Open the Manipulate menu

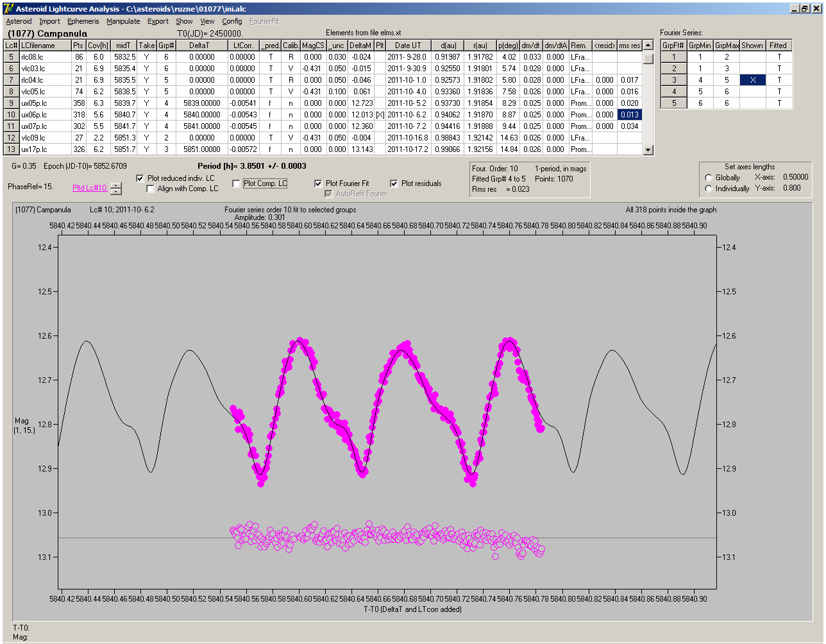[123, 21]
